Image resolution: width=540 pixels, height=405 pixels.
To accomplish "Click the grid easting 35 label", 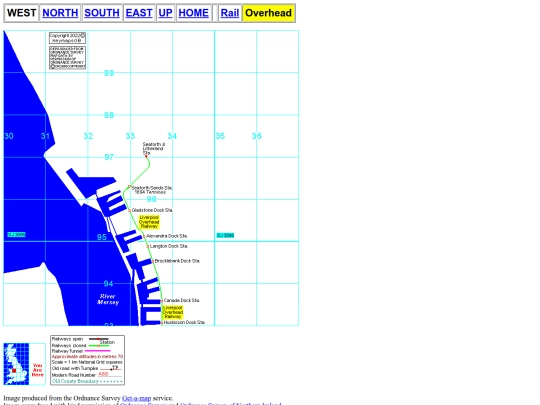I will tap(220, 136).
